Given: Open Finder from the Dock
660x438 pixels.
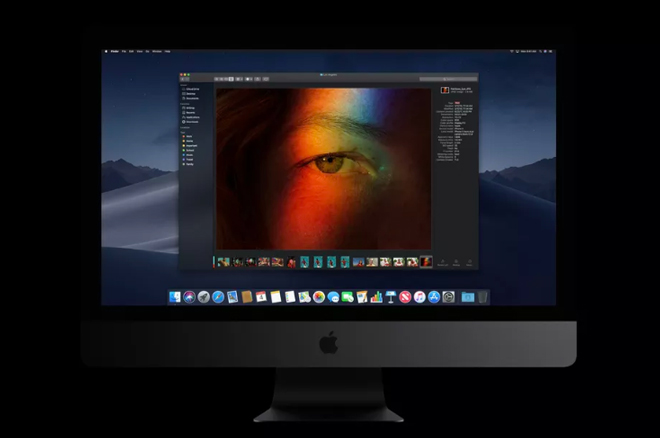Looking at the screenshot, I should click(175, 297).
